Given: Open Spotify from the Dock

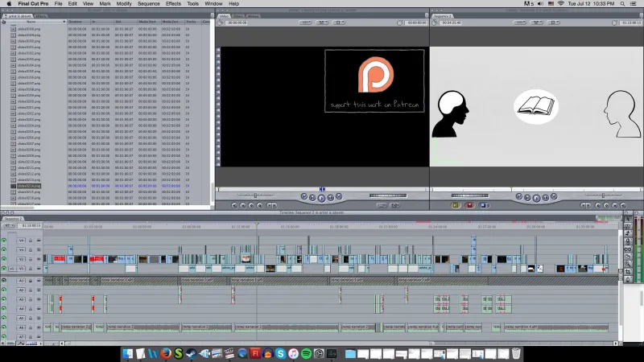Looking at the screenshot, I should pyautogui.click(x=306, y=354).
